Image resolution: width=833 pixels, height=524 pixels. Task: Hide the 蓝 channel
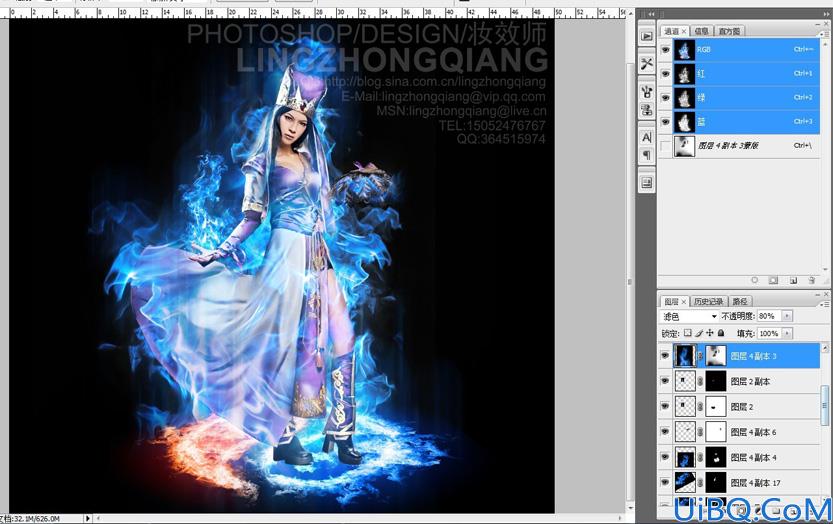click(x=665, y=122)
